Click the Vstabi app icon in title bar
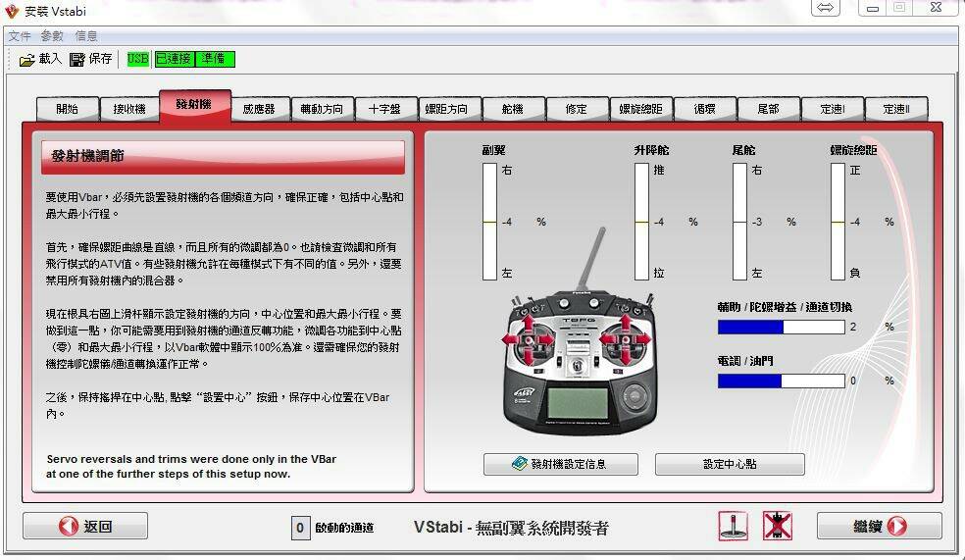This screenshot has width=965, height=560. pyautogui.click(x=11, y=11)
